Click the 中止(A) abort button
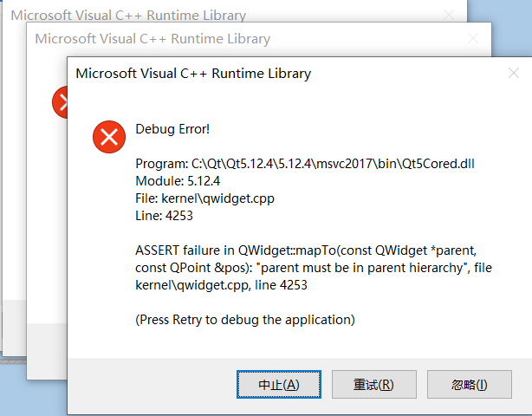Viewport: 532px width, 416px height. point(279,384)
